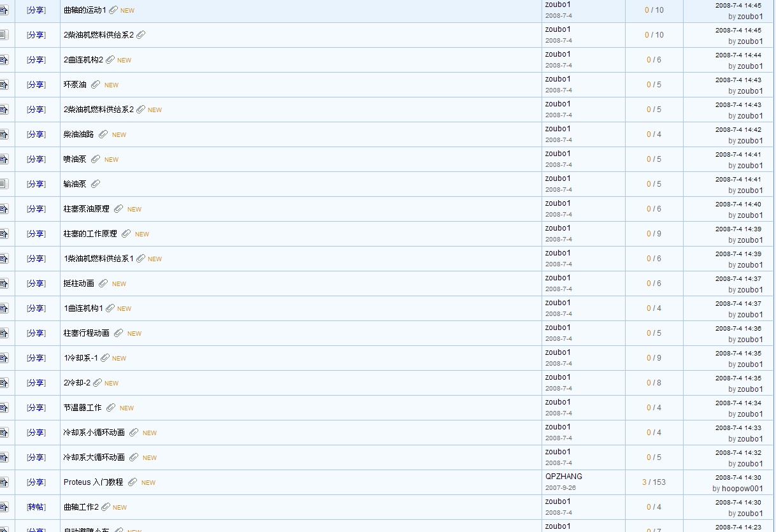Click the paperclip icon beside 曲轴的运动1
Image resolution: width=776 pixels, height=532 pixels.
point(113,10)
